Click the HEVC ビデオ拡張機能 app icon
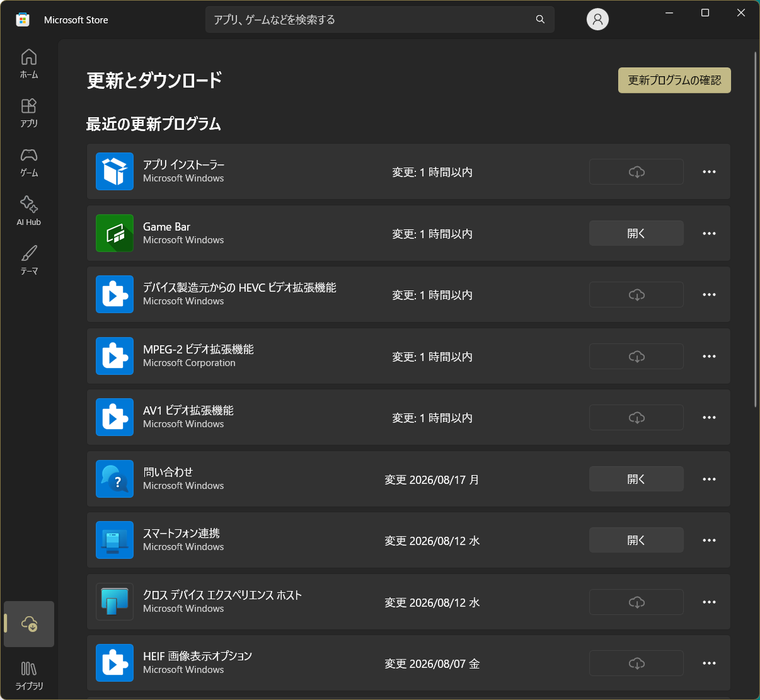The height and width of the screenshot is (700, 760). [x=115, y=294]
